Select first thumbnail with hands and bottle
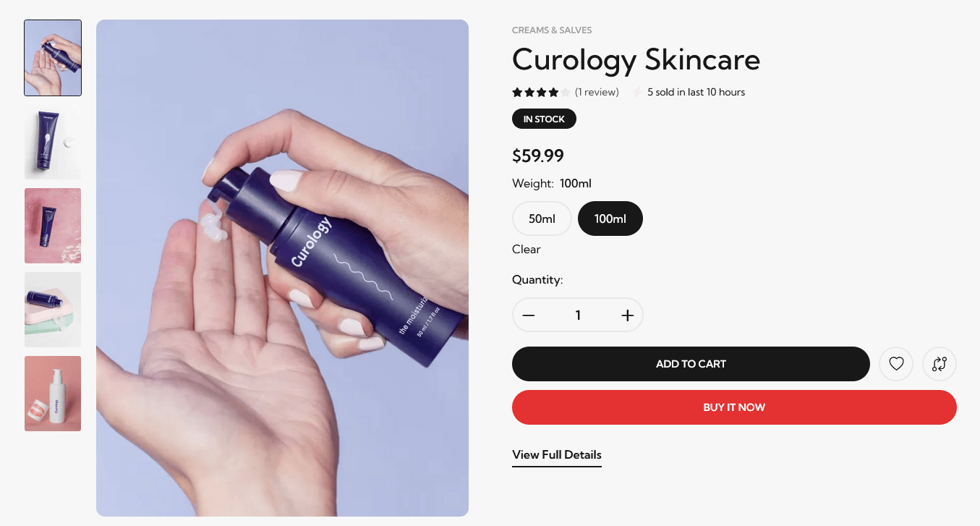The height and width of the screenshot is (526, 980). (x=53, y=58)
